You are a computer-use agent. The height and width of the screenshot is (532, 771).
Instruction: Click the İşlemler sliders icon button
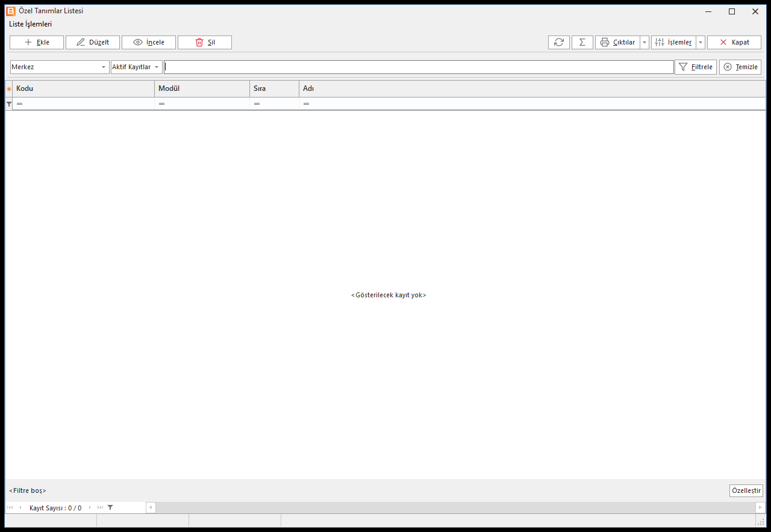pyautogui.click(x=673, y=42)
